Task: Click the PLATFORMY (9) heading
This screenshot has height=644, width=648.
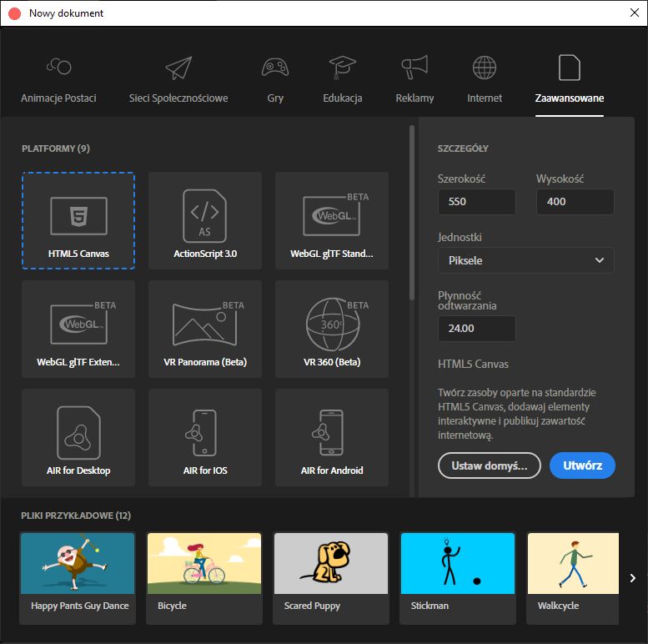Action: pyautogui.click(x=56, y=148)
